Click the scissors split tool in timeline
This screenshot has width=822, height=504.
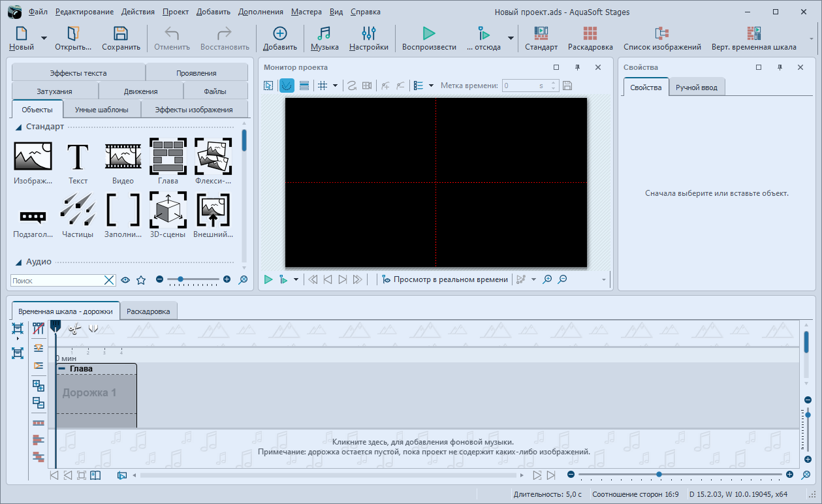coord(74,329)
